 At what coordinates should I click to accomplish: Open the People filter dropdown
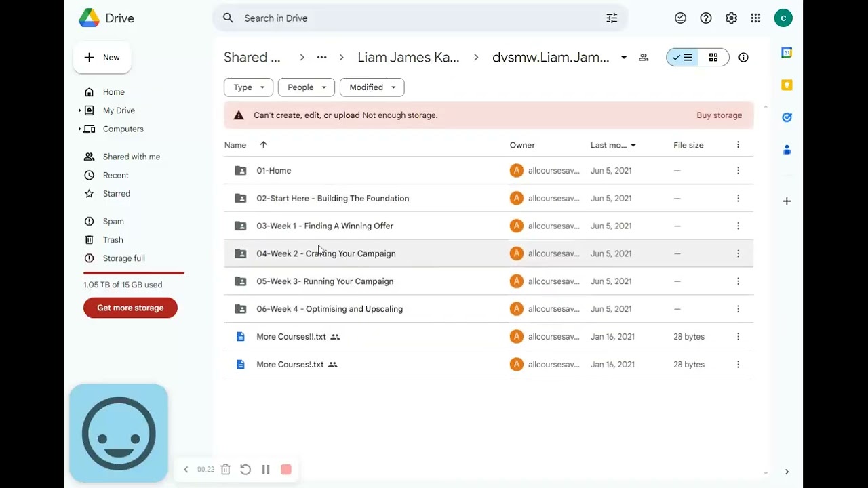coord(306,87)
